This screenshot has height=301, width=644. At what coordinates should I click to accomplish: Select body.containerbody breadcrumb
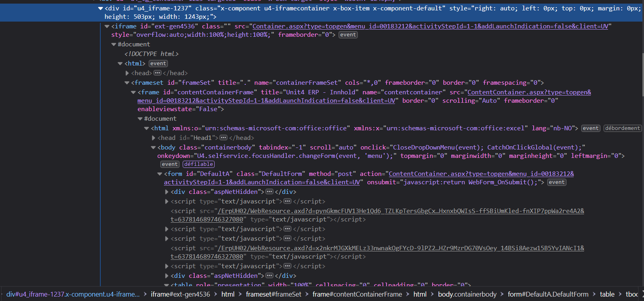(x=467, y=294)
